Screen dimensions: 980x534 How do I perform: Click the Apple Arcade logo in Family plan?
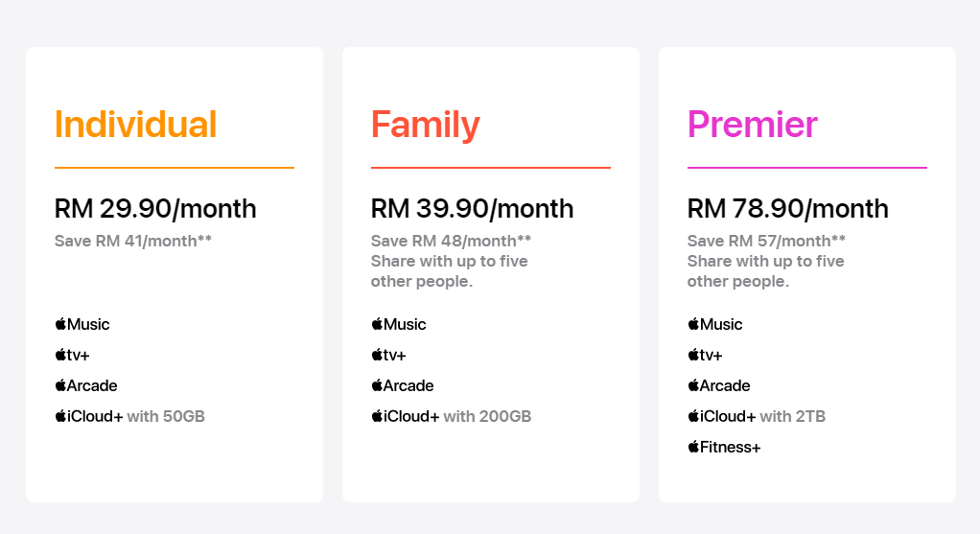(x=402, y=385)
